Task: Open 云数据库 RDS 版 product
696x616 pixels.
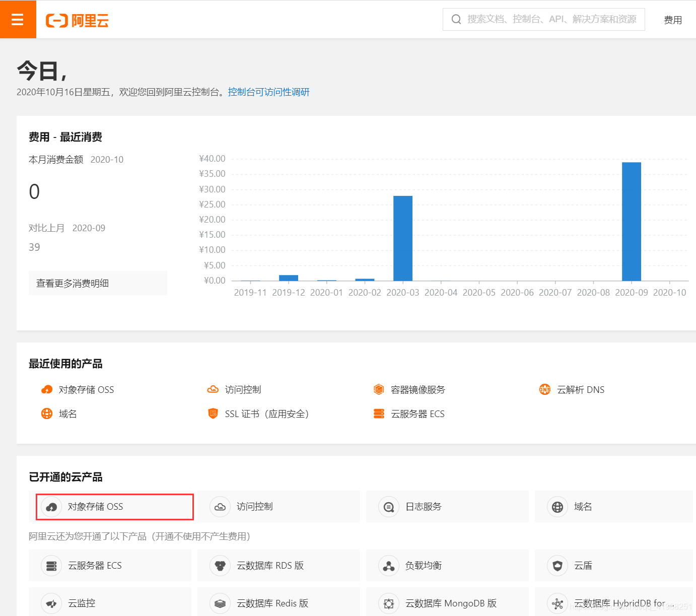Action: coord(220,565)
